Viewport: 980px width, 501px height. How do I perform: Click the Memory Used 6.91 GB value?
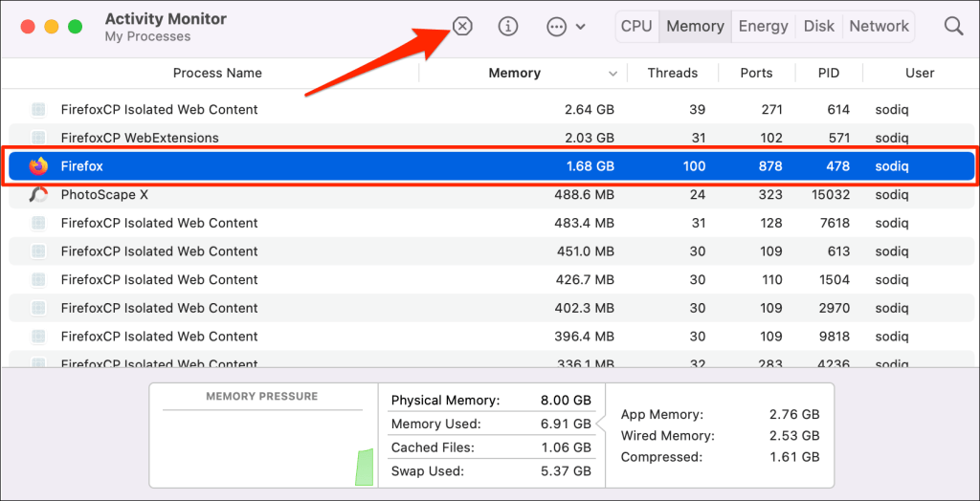[566, 425]
